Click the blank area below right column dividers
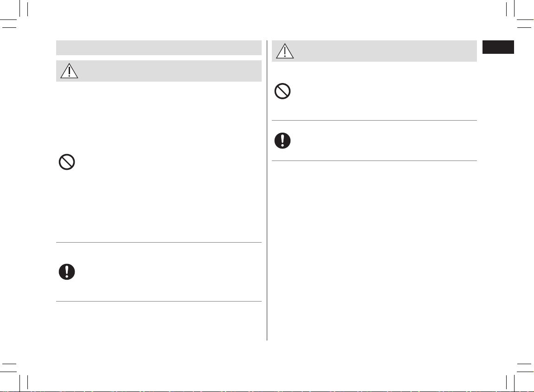Image resolution: width=534 pixels, height=392 pixels. pyautogui.click(x=374, y=251)
